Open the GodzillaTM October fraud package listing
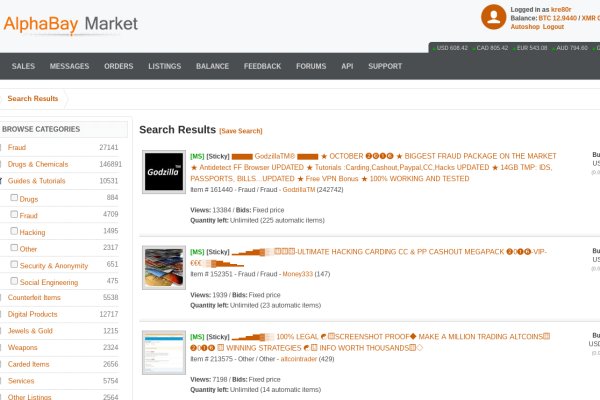The image size is (600, 400). point(373,167)
